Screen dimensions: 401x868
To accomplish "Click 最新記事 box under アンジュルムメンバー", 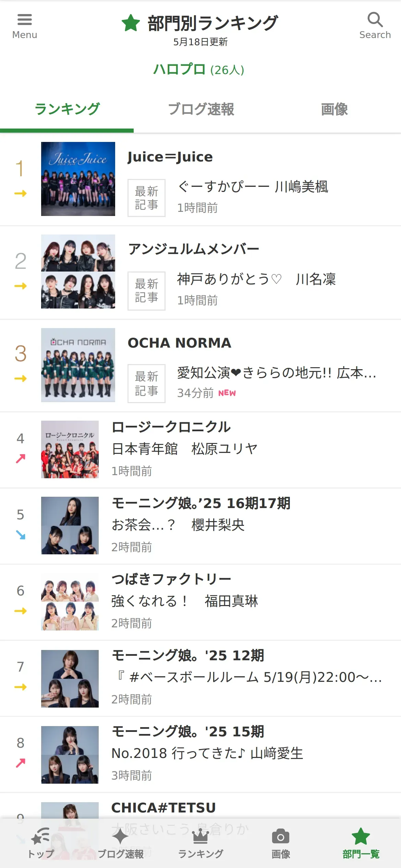I will [146, 291].
